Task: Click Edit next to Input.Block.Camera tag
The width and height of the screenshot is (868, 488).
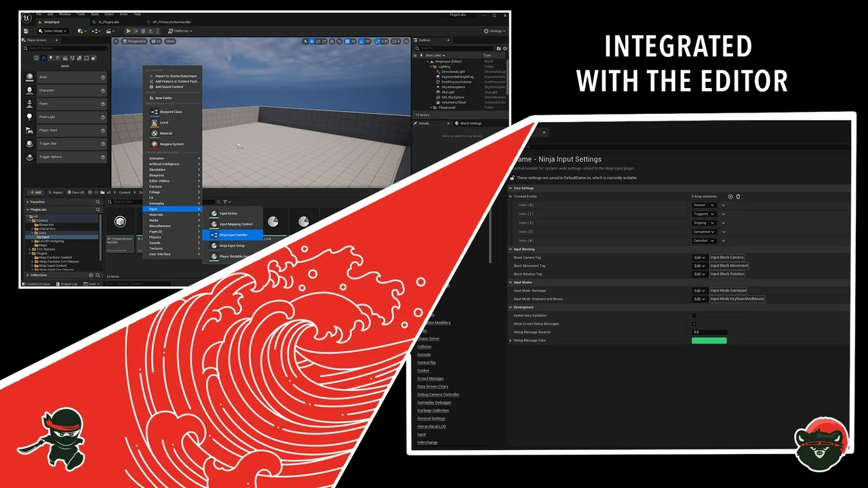Action: click(698, 258)
